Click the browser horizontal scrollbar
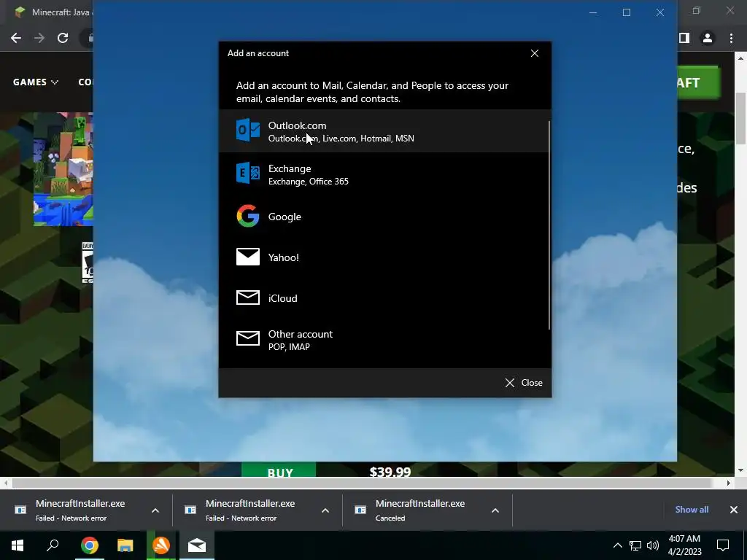 [362, 483]
